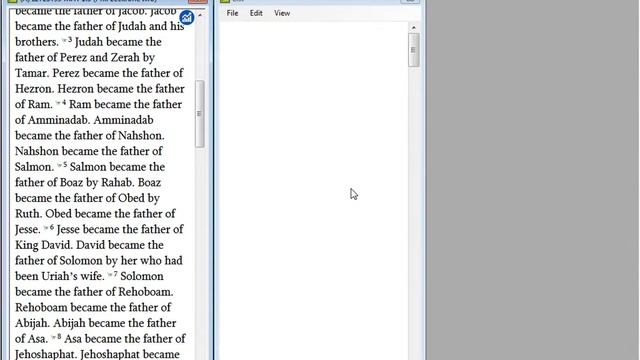
Task: Click the verse 6 marker before Jesse
Action: pyautogui.click(x=49, y=228)
